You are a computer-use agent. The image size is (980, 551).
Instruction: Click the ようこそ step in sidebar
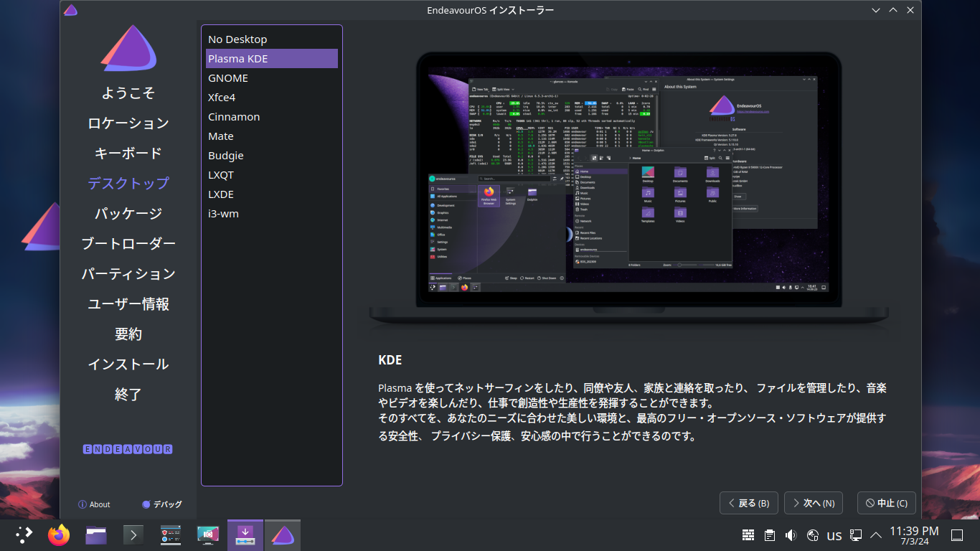point(128,93)
